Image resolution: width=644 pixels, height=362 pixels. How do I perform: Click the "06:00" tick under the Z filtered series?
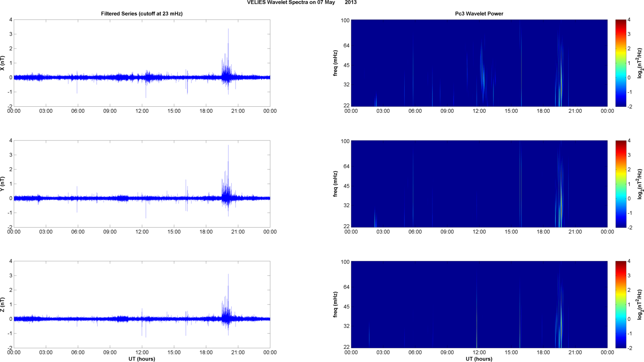(x=78, y=352)
